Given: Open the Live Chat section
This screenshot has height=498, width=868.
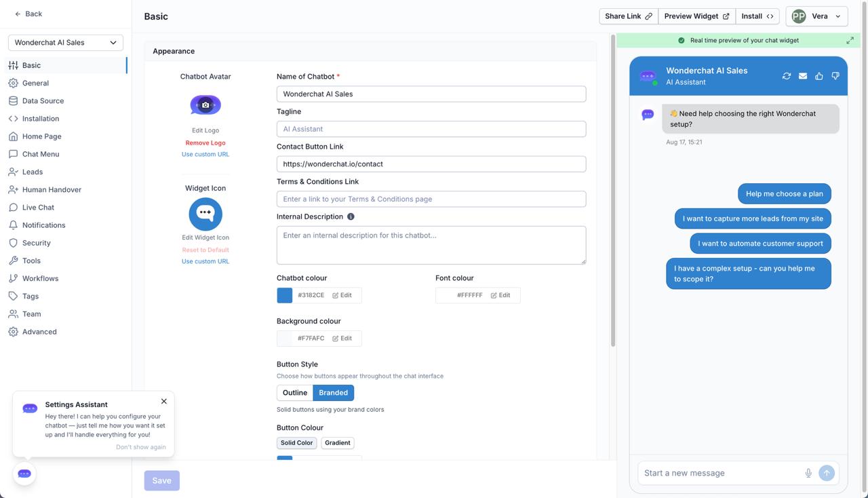Looking at the screenshot, I should pyautogui.click(x=65, y=207).
